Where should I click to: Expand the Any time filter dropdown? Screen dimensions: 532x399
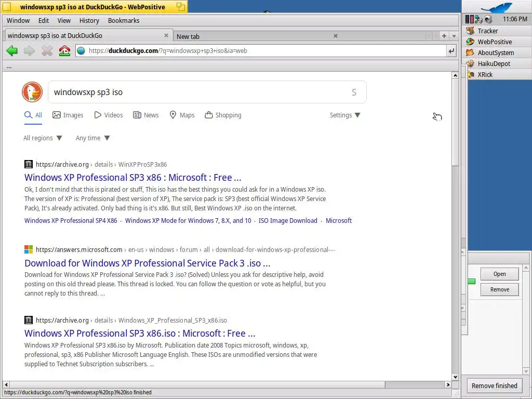point(92,138)
